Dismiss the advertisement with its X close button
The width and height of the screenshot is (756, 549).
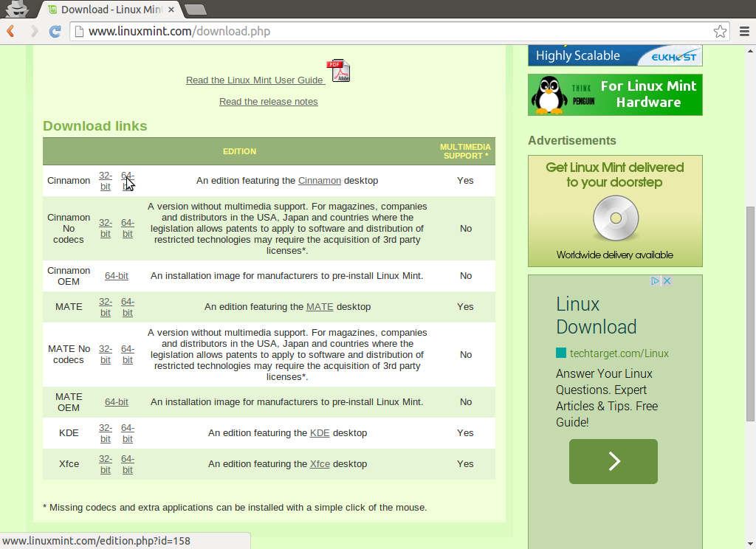point(667,280)
